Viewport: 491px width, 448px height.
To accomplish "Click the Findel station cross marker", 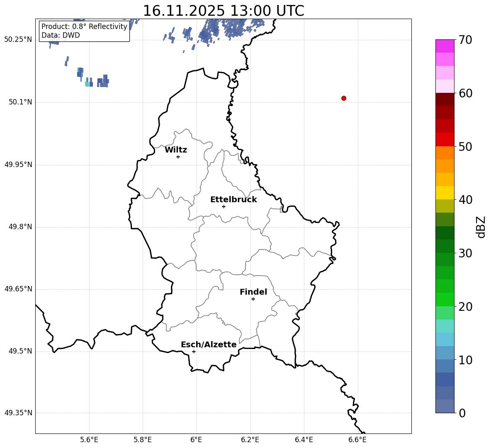I will click(253, 299).
